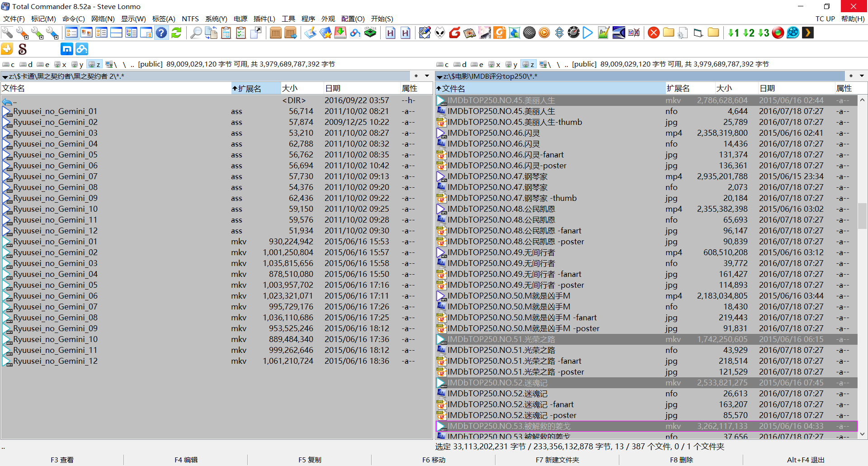This screenshot has width=868, height=466.
Task: Select drive z in right panel drive bar
Action: point(528,64)
